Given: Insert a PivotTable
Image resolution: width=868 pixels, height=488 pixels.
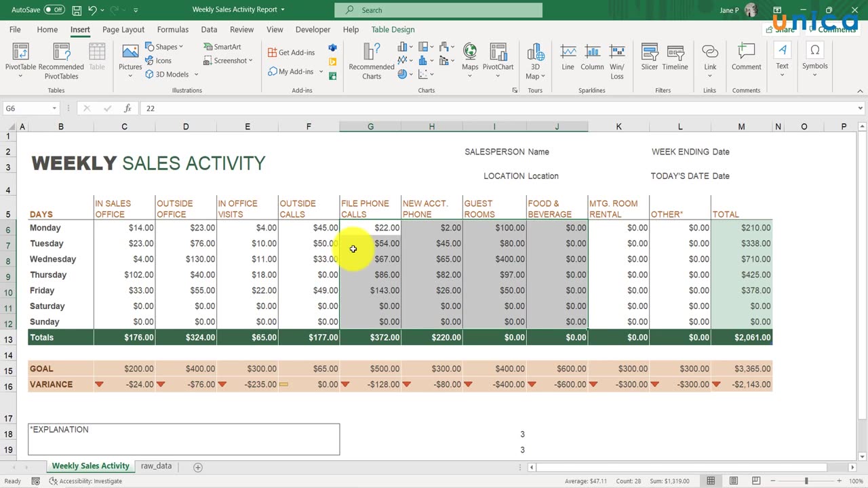Looking at the screenshot, I should [x=20, y=60].
